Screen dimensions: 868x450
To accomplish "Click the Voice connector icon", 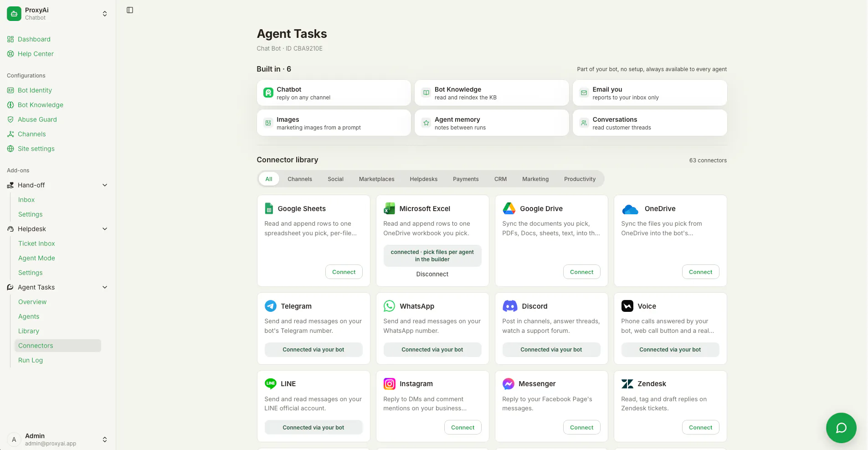I will [627, 306].
